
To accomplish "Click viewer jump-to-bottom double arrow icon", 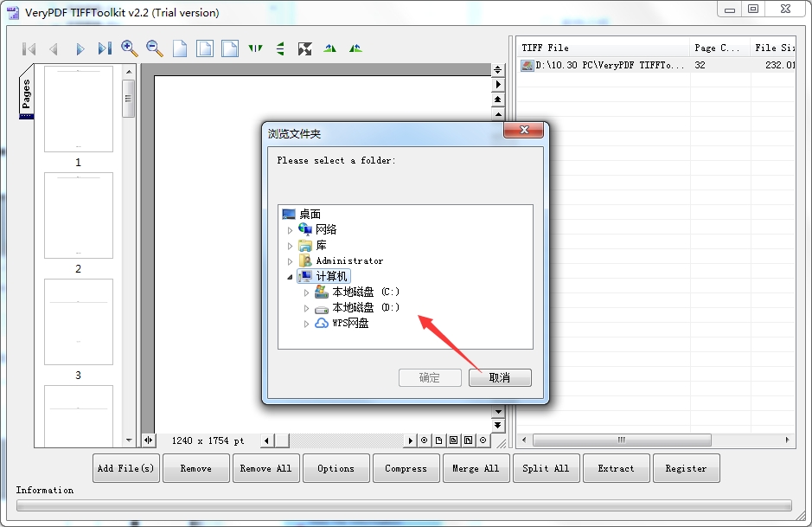I will click(x=497, y=426).
